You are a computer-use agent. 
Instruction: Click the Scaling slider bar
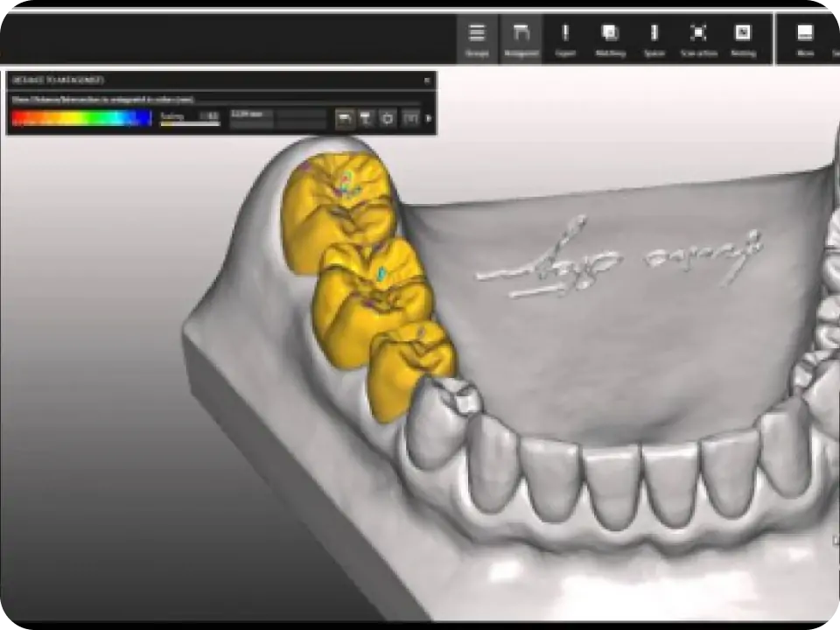tap(190, 123)
